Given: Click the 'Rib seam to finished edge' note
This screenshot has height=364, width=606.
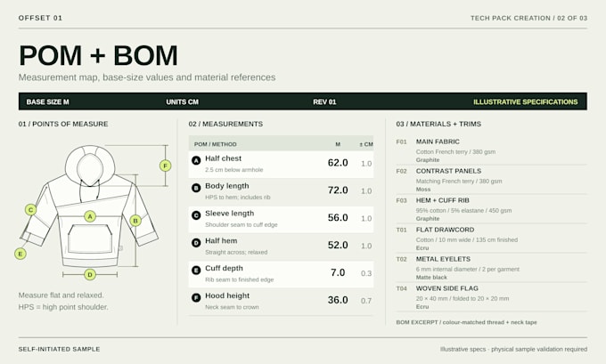Looking at the screenshot, I should 239,279.
